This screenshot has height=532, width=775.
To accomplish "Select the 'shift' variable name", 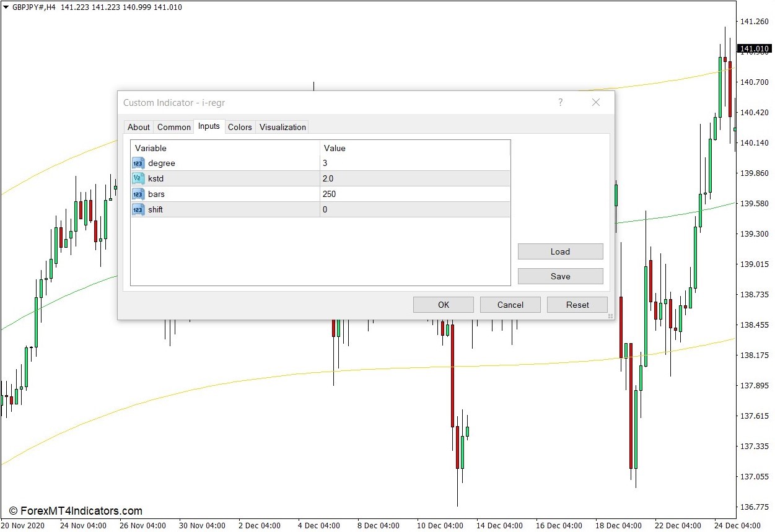I will 155,210.
